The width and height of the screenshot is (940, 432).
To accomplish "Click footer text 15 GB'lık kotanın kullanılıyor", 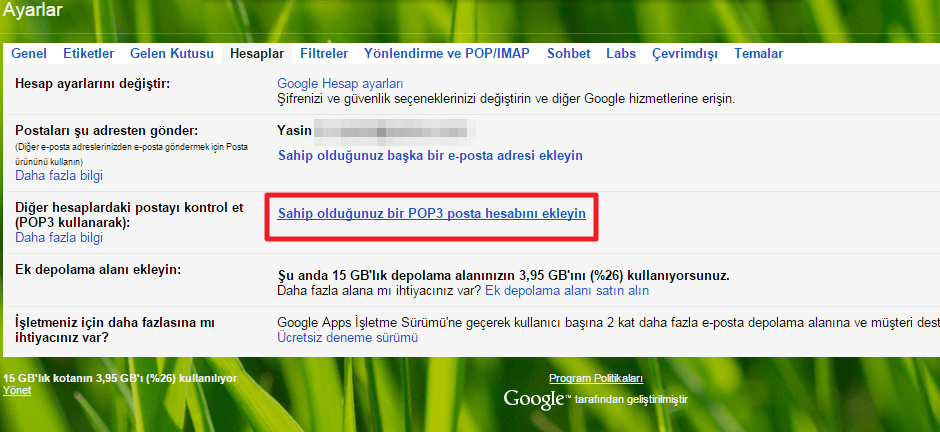I will [120, 378].
